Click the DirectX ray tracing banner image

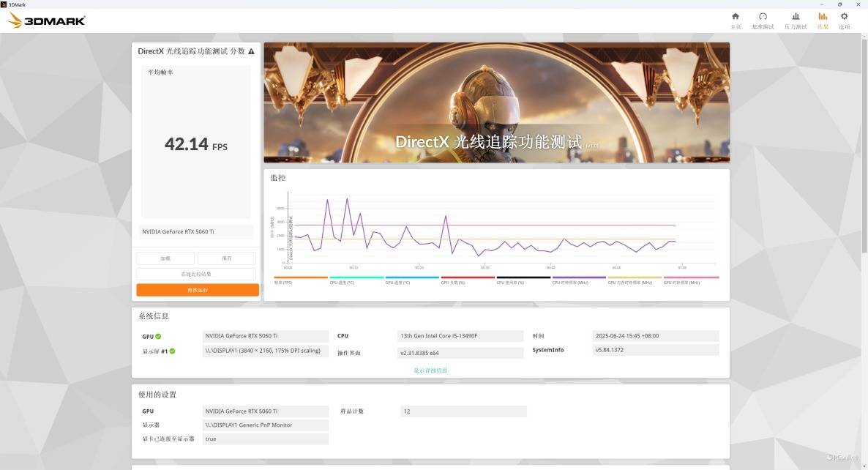pyautogui.click(x=496, y=102)
